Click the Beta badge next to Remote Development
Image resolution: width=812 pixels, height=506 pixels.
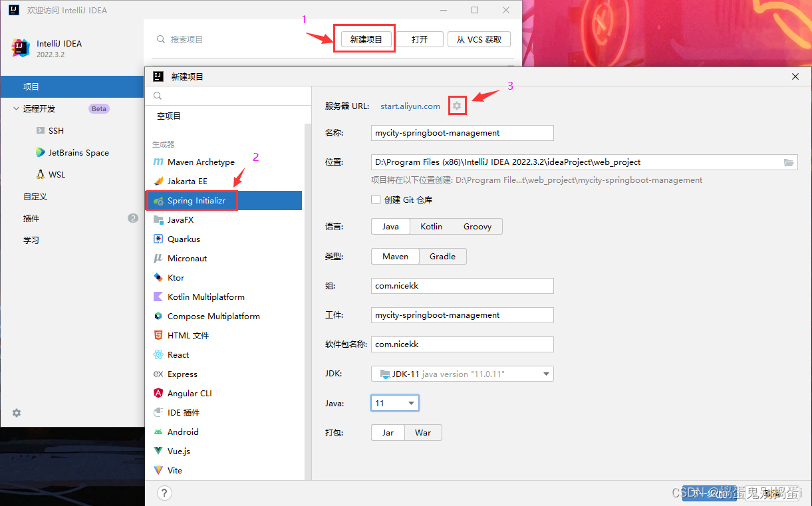(98, 108)
